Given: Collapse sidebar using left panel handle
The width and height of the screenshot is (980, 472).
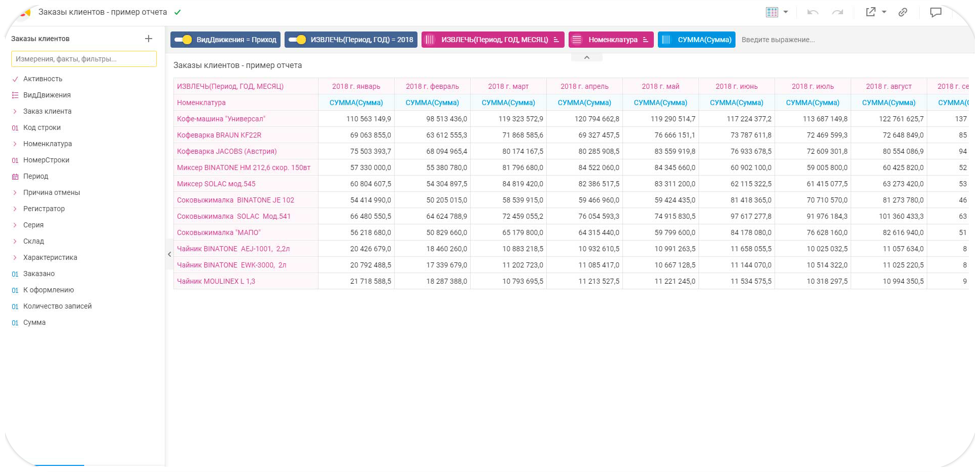Looking at the screenshot, I should click(x=169, y=254).
